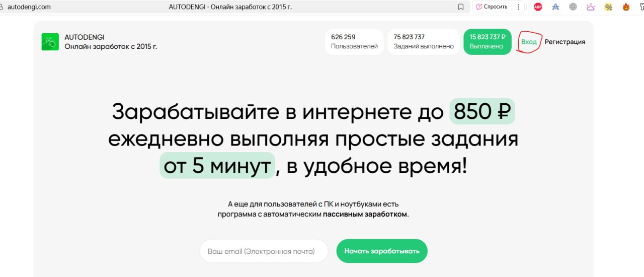Open the Регистрация sign-up link
Viewport: 644px width, 277px height.
(565, 42)
